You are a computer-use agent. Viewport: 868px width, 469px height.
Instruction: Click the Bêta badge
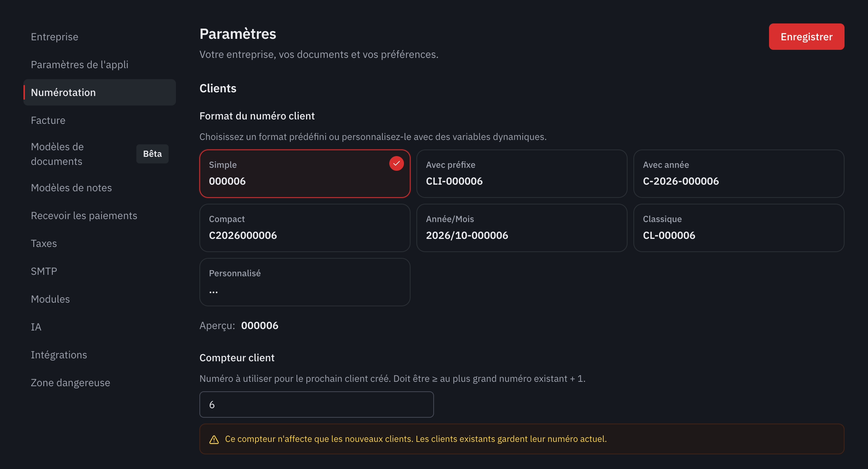[x=152, y=154]
